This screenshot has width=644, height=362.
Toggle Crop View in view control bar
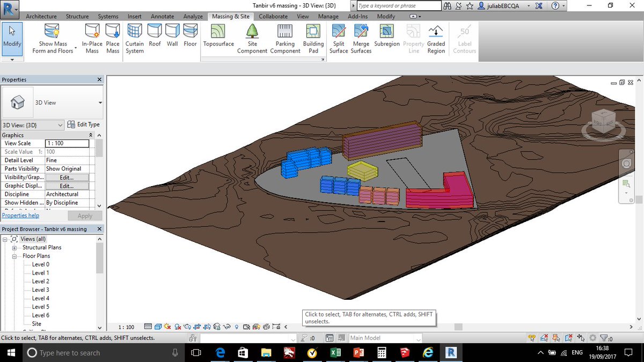pos(197,327)
